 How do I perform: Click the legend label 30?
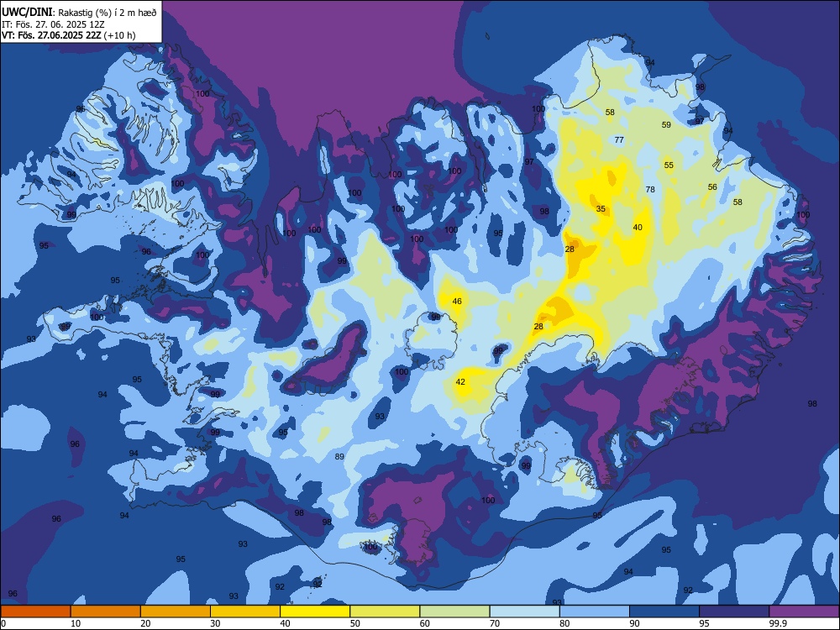tap(215, 623)
